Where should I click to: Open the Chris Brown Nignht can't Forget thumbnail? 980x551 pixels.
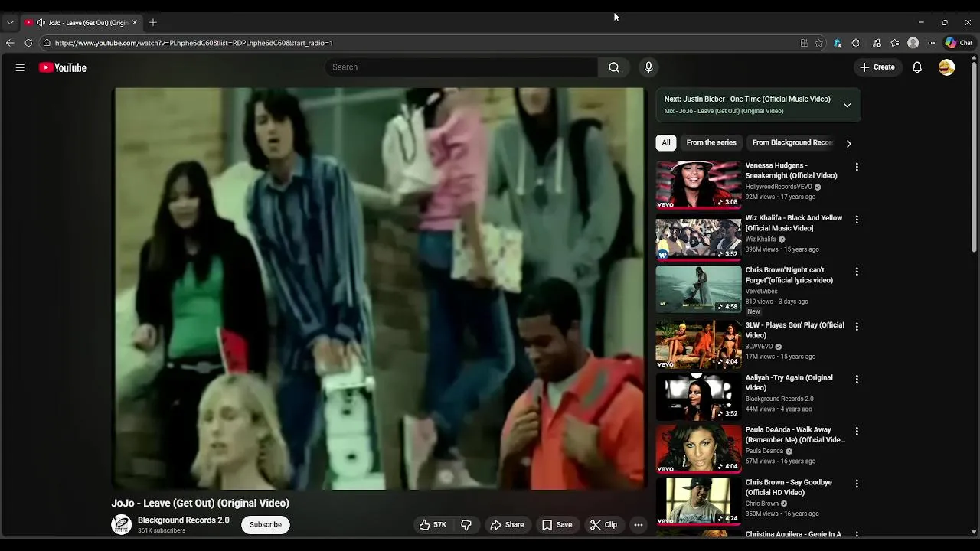tap(698, 289)
